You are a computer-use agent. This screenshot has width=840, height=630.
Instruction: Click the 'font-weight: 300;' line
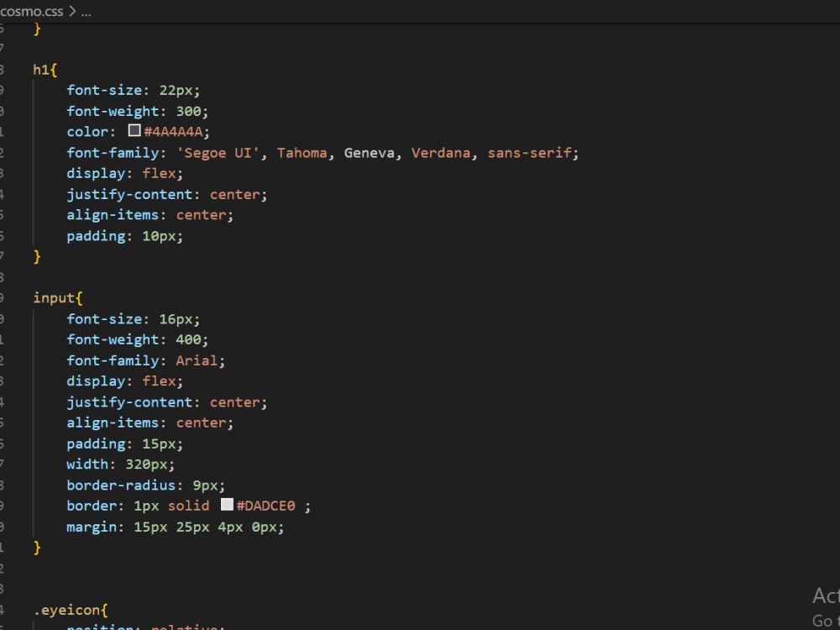tap(137, 111)
